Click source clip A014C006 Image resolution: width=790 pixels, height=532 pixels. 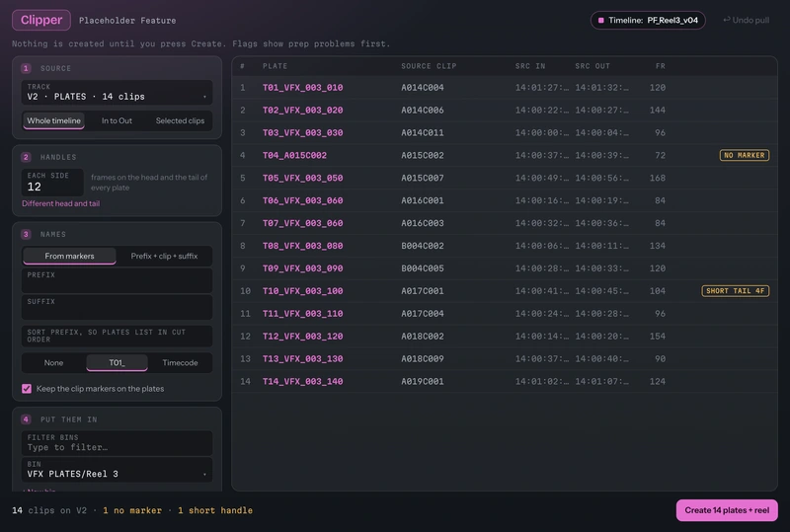click(x=423, y=111)
